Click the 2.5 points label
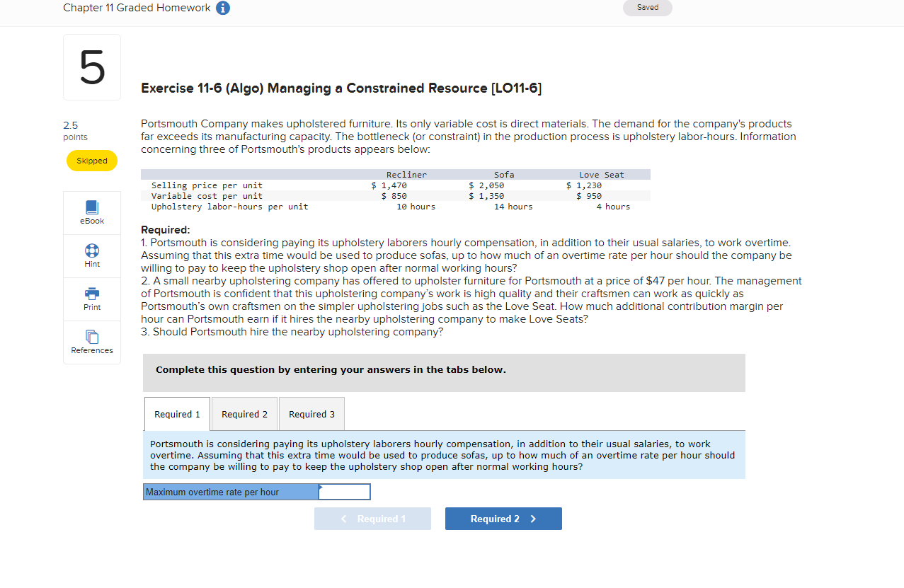Screen dimensions: 904x588 (x=75, y=131)
